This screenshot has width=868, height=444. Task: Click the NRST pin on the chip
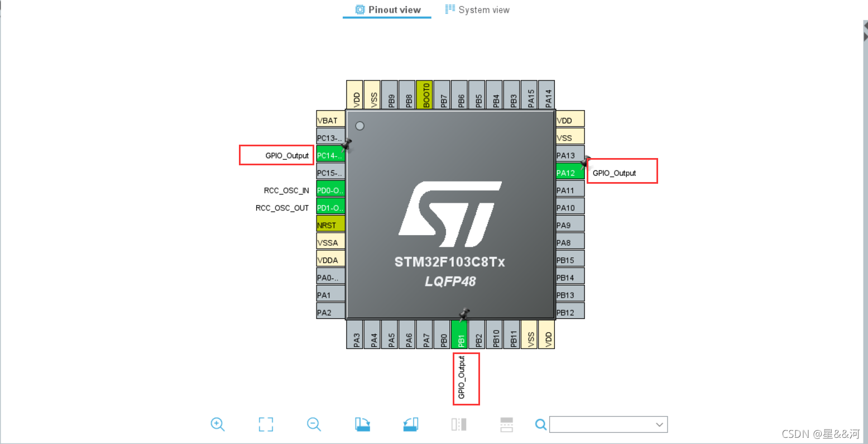(329, 224)
